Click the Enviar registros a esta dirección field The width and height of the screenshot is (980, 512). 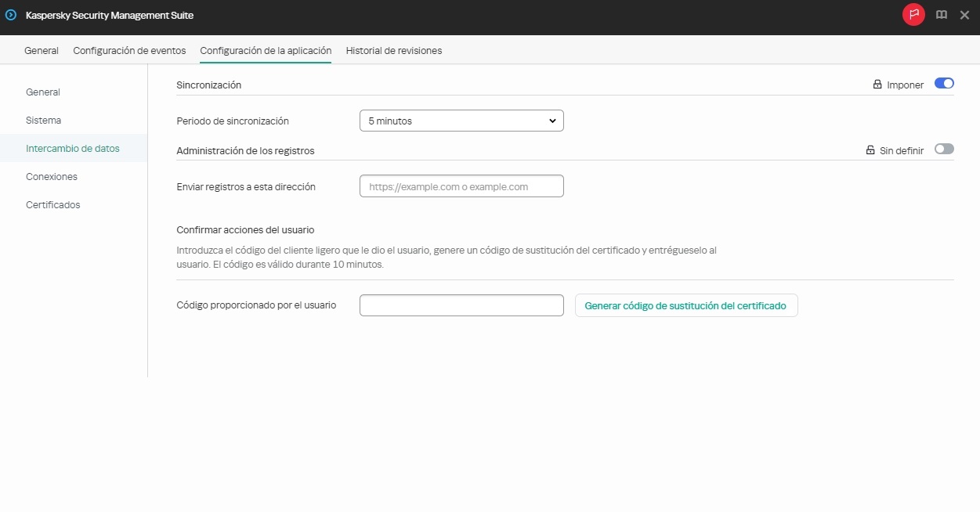(461, 186)
